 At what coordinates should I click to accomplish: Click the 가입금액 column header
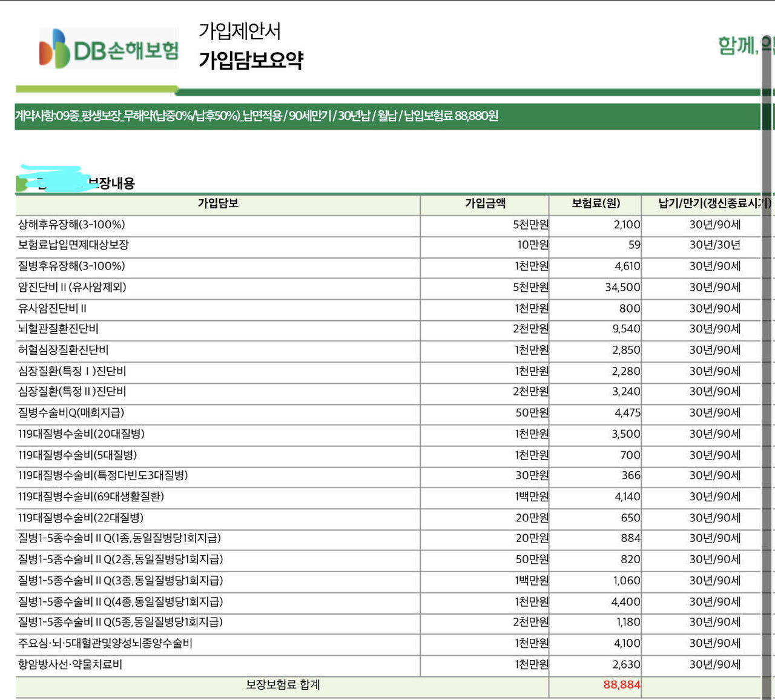(x=485, y=203)
